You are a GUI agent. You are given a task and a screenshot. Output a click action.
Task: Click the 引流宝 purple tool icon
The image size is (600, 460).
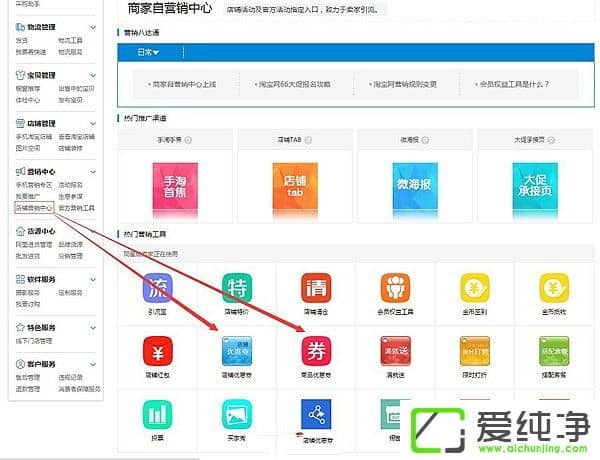click(x=158, y=288)
